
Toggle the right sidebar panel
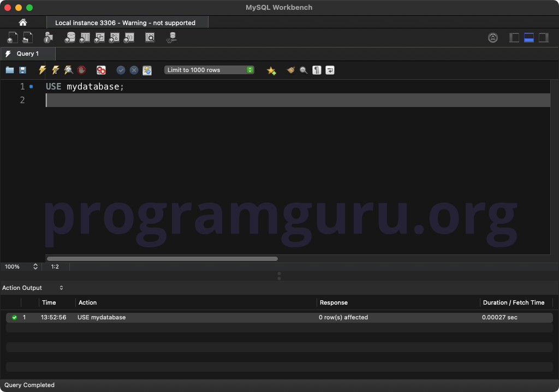pyautogui.click(x=543, y=38)
